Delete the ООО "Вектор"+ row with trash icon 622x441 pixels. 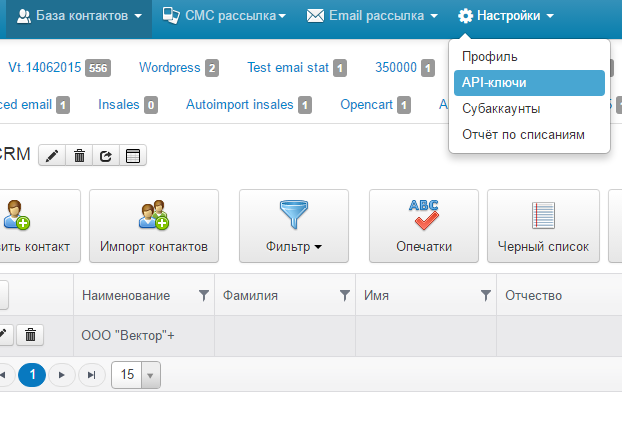pyautogui.click(x=30, y=335)
